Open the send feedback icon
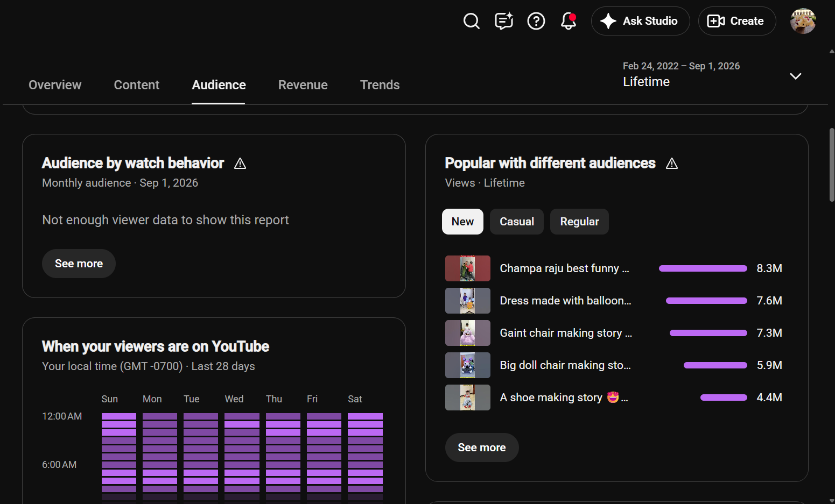835x504 pixels. click(503, 21)
